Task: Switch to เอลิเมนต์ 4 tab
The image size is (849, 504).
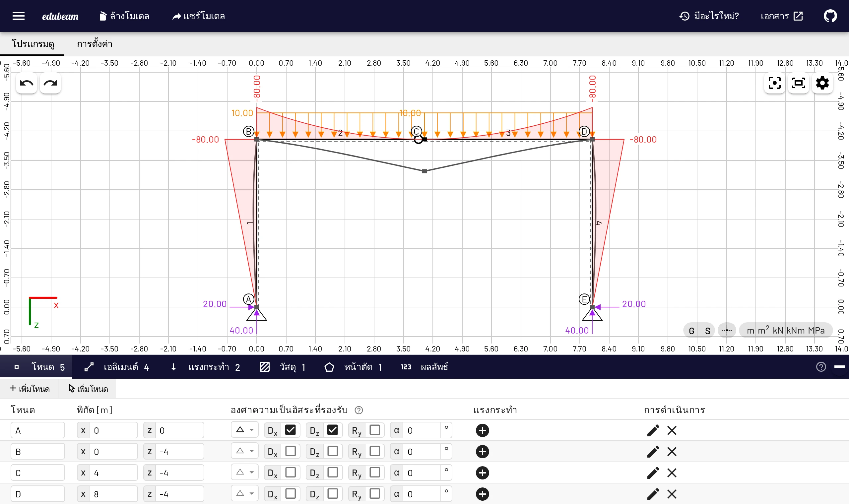Action: [x=117, y=367]
